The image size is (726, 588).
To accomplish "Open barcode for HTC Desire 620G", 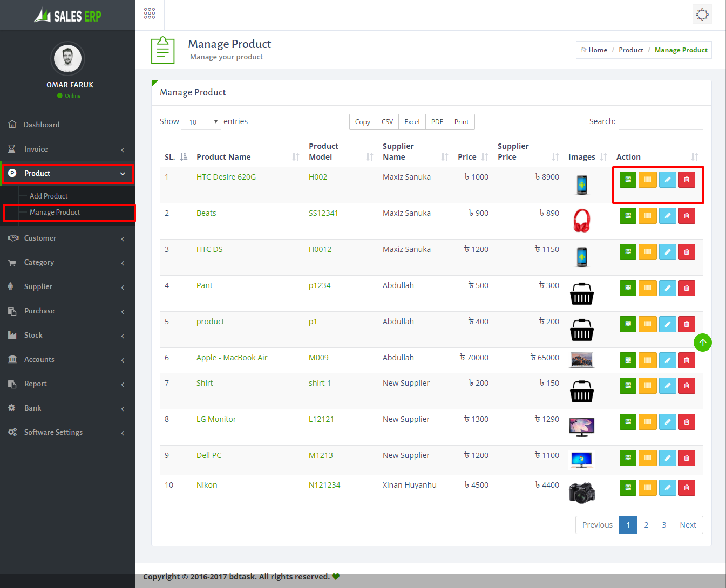I will coord(648,180).
